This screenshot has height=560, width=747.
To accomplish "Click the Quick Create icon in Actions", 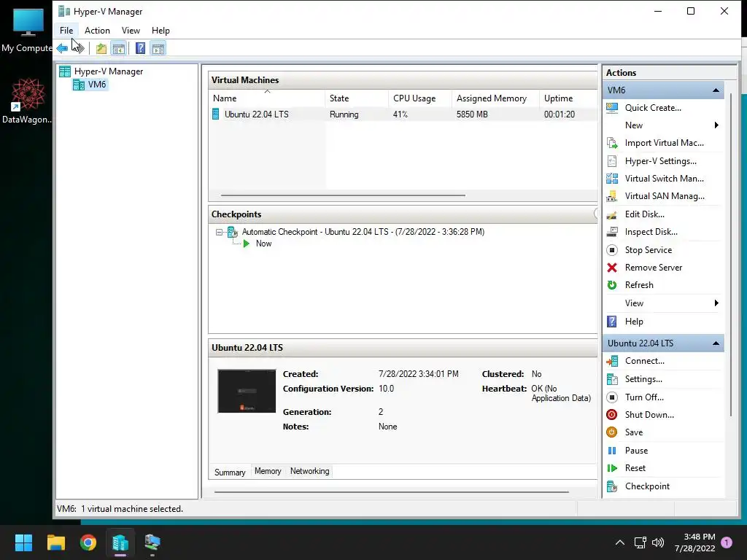I will (x=612, y=108).
